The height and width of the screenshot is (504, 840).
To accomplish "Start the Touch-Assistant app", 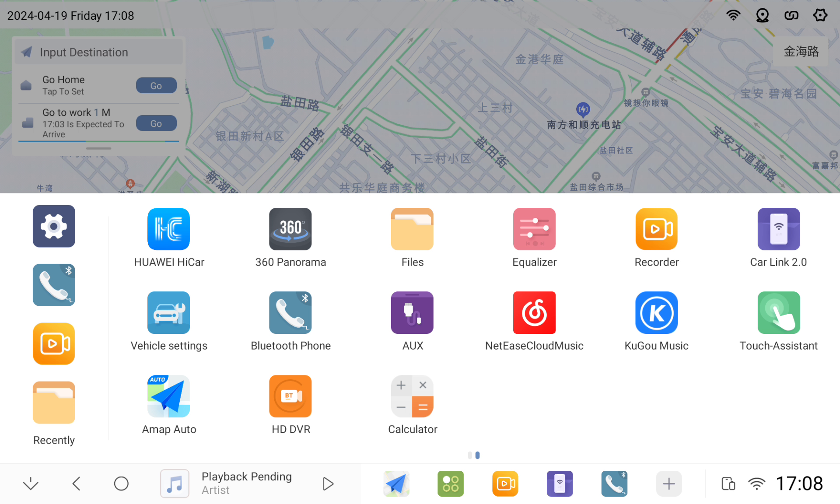I will 778,313.
